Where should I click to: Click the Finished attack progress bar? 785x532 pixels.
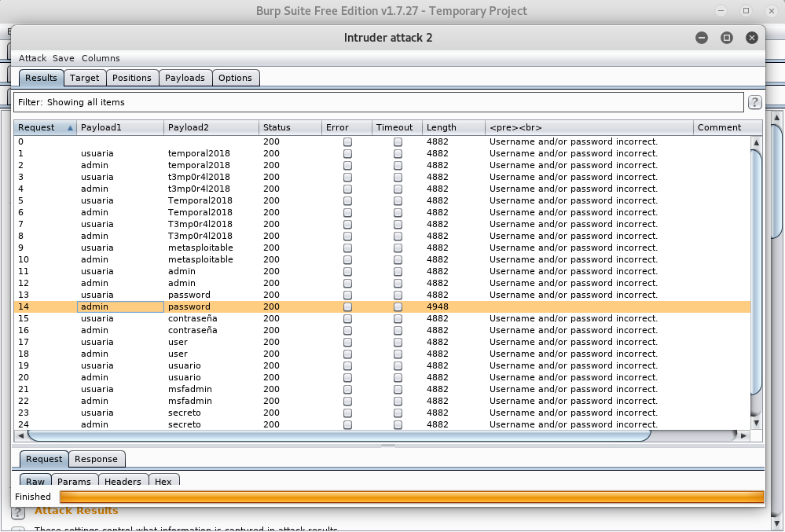pyautogui.click(x=411, y=497)
